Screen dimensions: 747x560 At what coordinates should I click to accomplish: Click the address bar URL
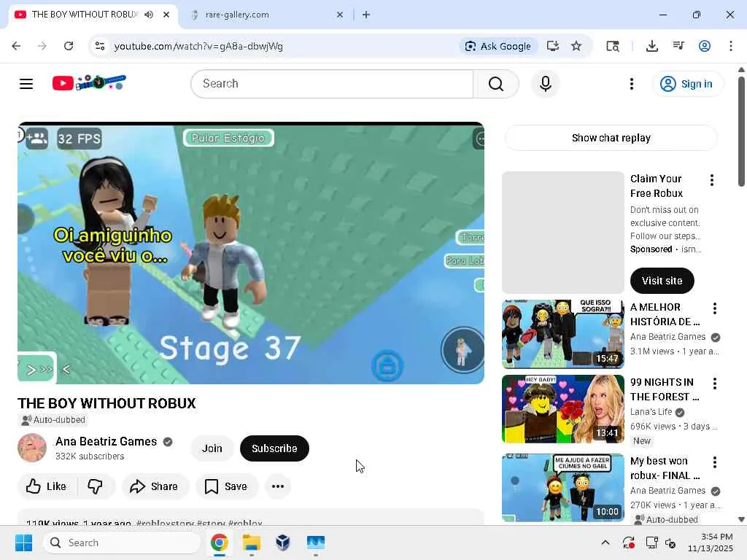[198, 46]
